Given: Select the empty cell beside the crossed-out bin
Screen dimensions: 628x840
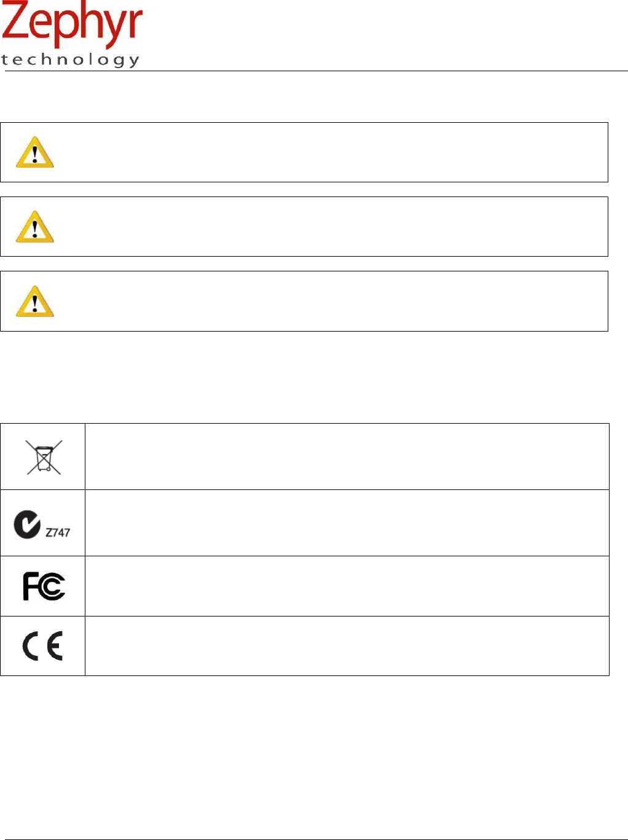Looking at the screenshot, I should pyautogui.click(x=347, y=456).
